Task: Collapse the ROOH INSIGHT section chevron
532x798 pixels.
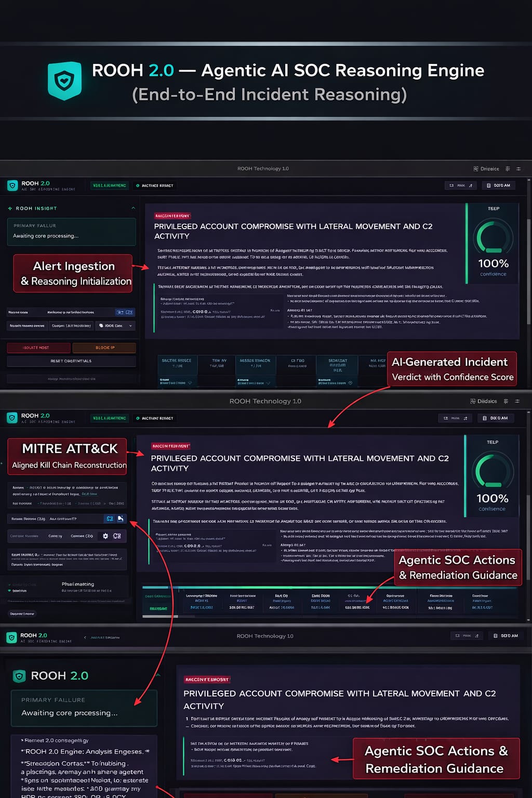Action: 133,208
